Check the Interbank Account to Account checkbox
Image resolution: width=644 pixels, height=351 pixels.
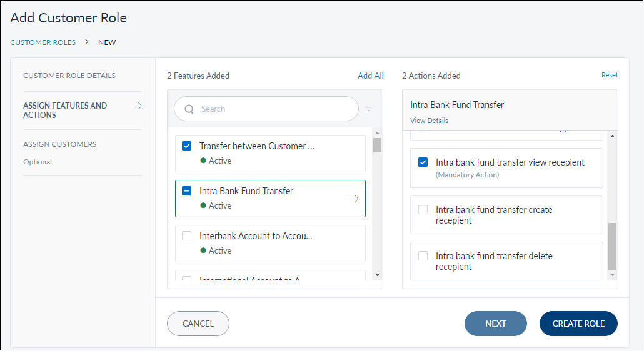[186, 236]
